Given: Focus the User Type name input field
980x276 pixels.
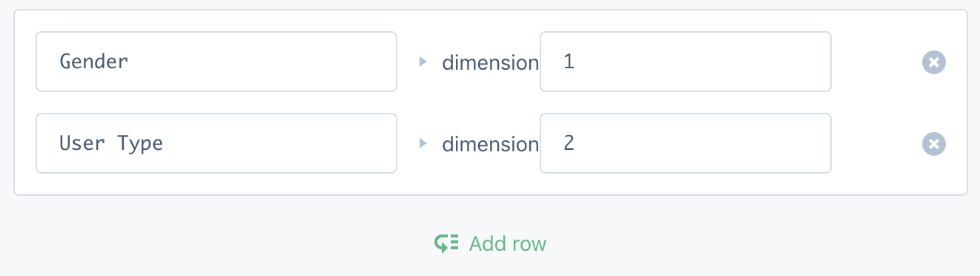Looking at the screenshot, I should (x=216, y=143).
